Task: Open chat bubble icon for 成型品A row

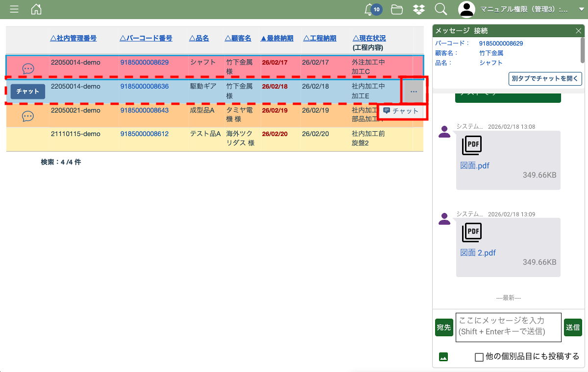Action: (28, 116)
